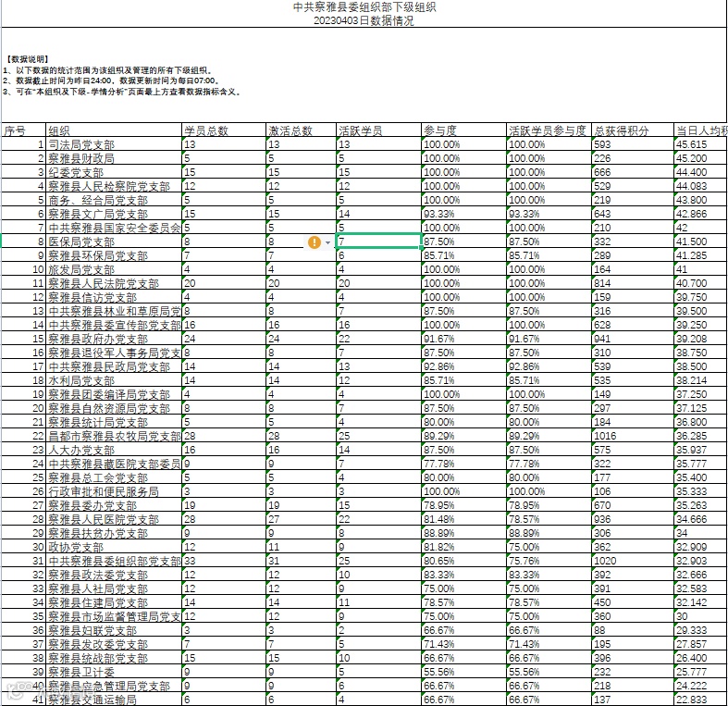Select cell 察雅县环保局党支部

(x=114, y=255)
